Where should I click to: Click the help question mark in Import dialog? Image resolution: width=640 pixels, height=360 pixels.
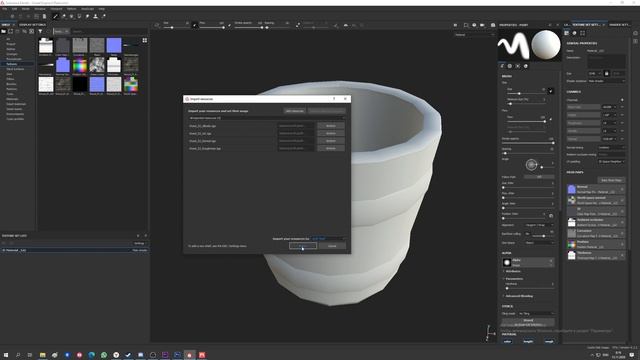[334, 99]
